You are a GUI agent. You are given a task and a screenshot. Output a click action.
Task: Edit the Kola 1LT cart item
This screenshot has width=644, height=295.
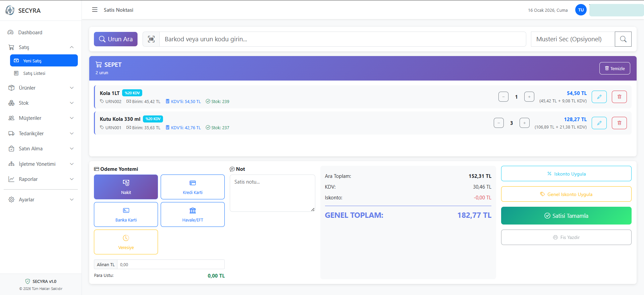pos(599,97)
